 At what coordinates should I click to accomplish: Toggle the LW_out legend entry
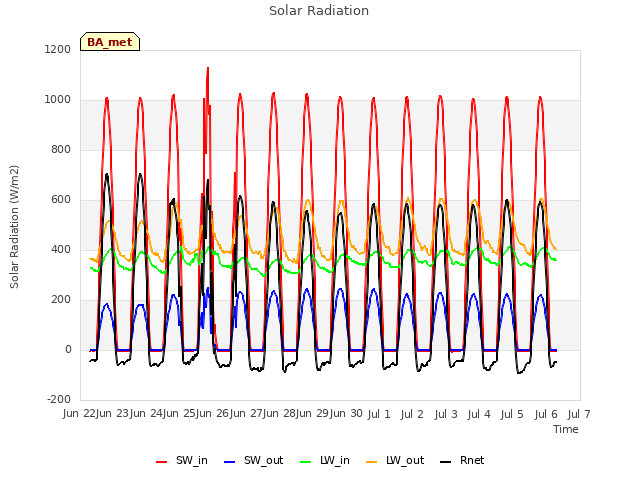pos(395,460)
